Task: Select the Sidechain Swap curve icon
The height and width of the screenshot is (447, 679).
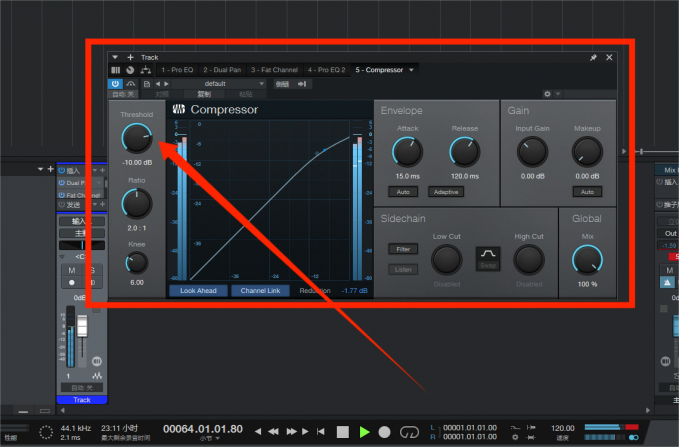Action: pyautogui.click(x=487, y=255)
